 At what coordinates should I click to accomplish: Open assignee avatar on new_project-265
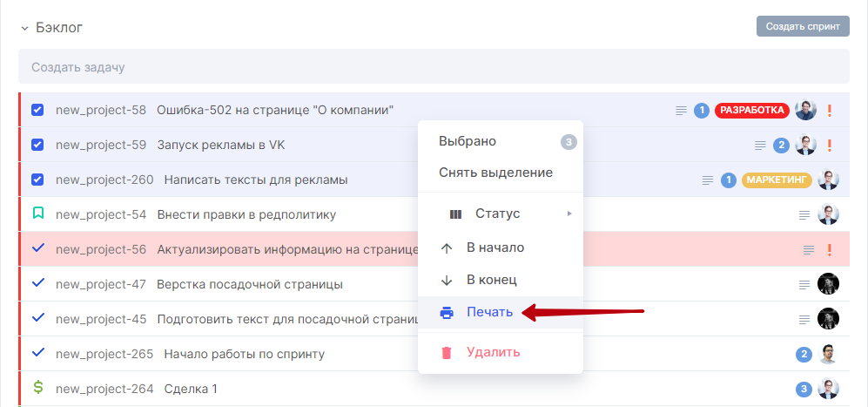pyautogui.click(x=828, y=354)
